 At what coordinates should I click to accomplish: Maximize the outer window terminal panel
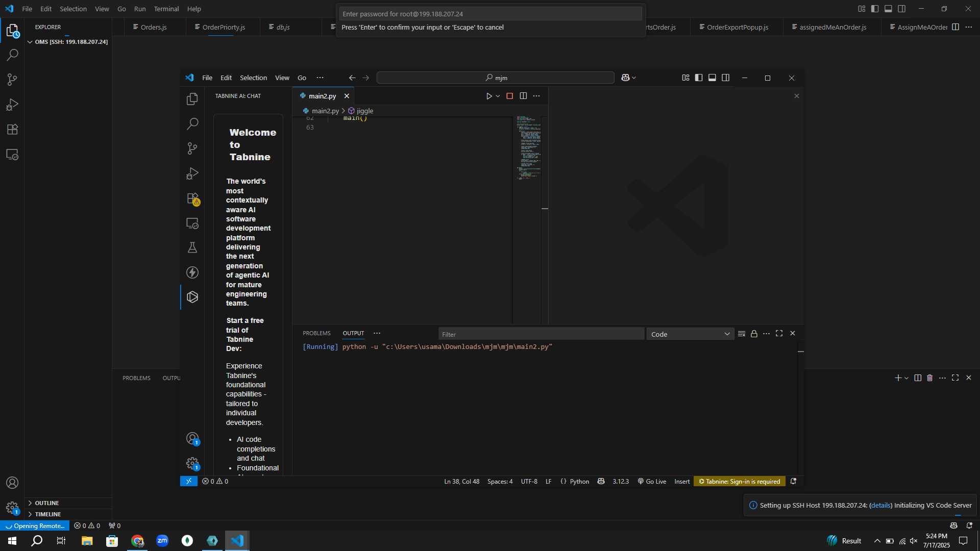pos(955,378)
